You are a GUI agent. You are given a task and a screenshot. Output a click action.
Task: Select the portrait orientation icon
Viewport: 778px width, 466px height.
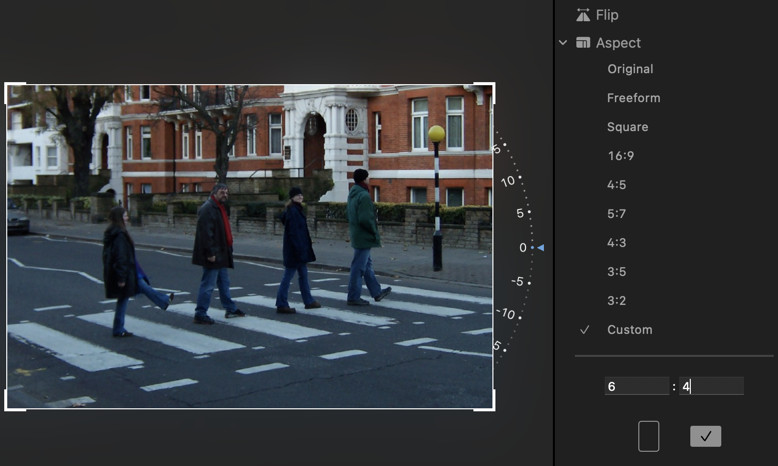click(x=648, y=436)
